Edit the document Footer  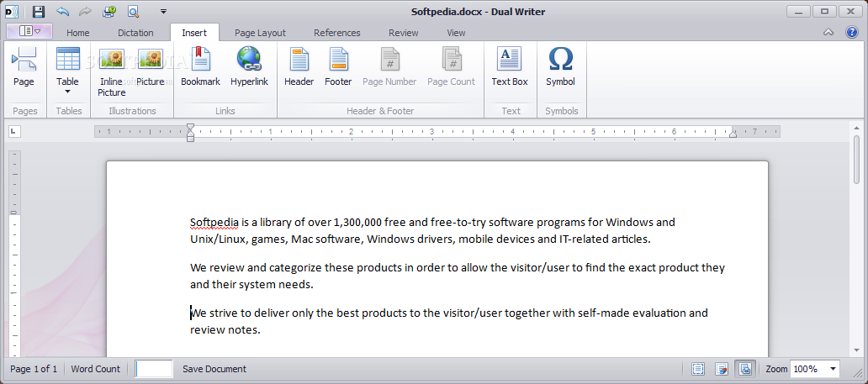[x=338, y=67]
